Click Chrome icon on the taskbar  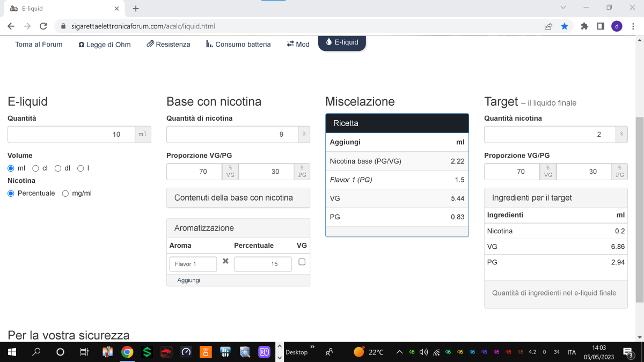127,352
